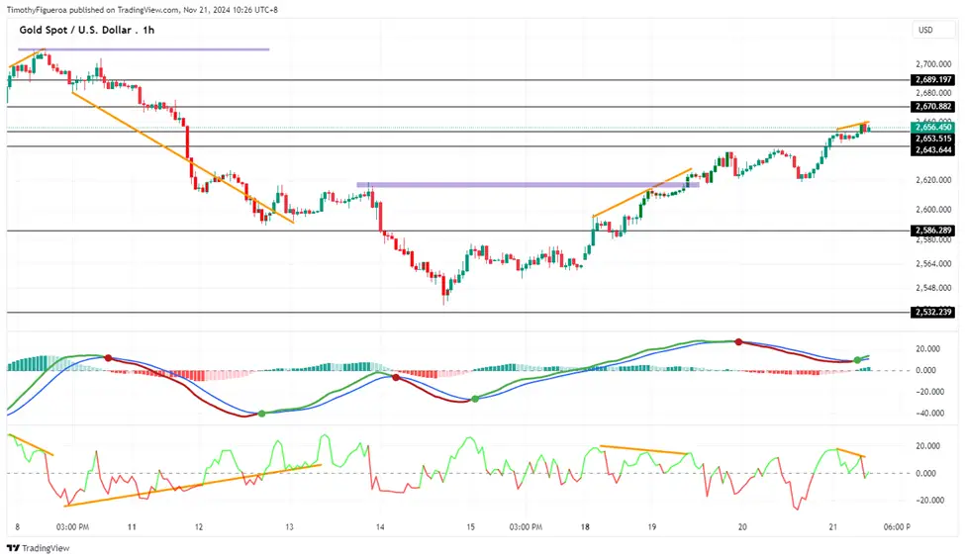Click date 11 on the time axis
The height and width of the screenshot is (560, 965).
click(132, 526)
